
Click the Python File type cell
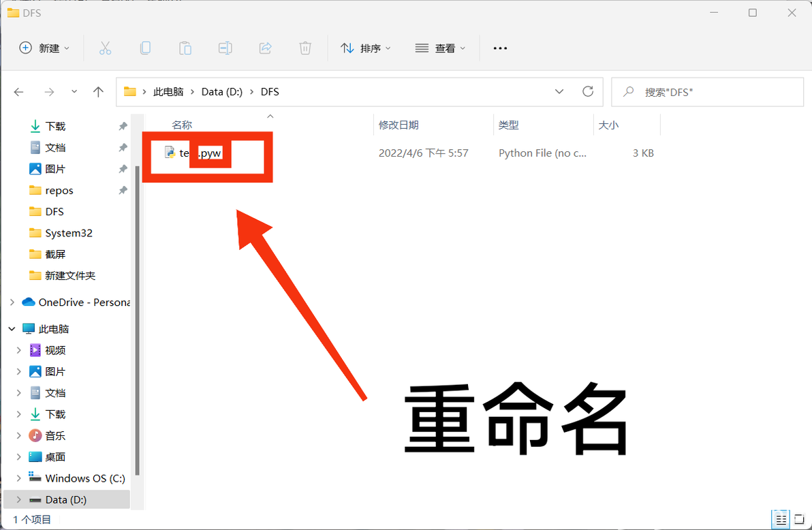pos(542,153)
